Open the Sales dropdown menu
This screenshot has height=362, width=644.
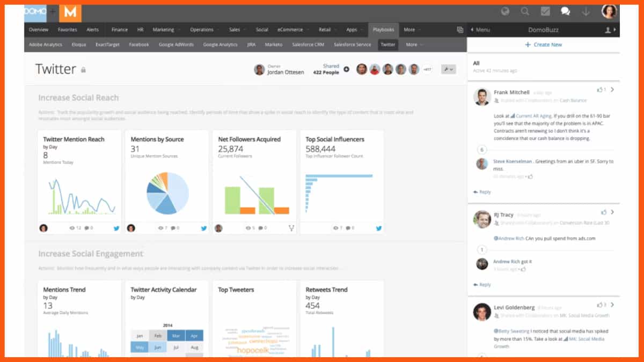click(x=237, y=30)
